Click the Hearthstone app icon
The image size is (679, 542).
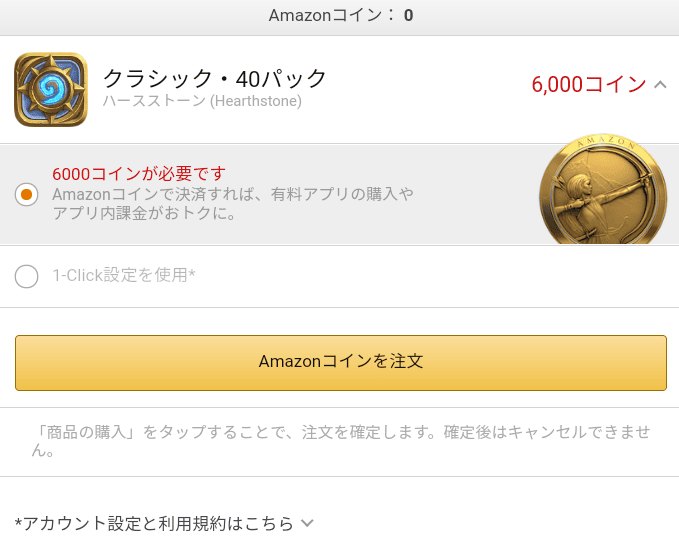[51, 90]
